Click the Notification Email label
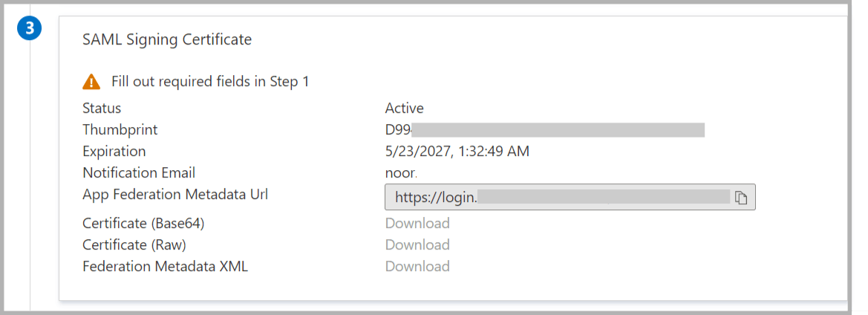 139,173
